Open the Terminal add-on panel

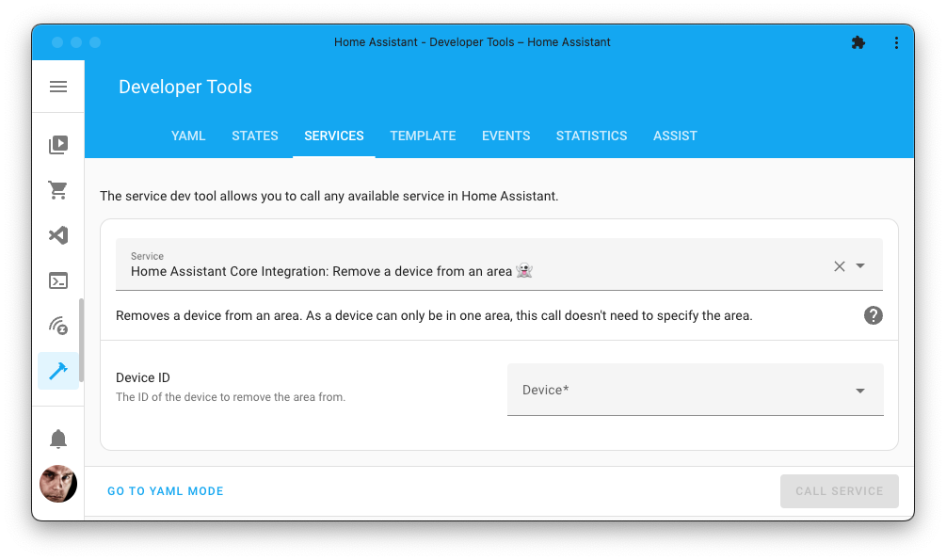(x=58, y=280)
